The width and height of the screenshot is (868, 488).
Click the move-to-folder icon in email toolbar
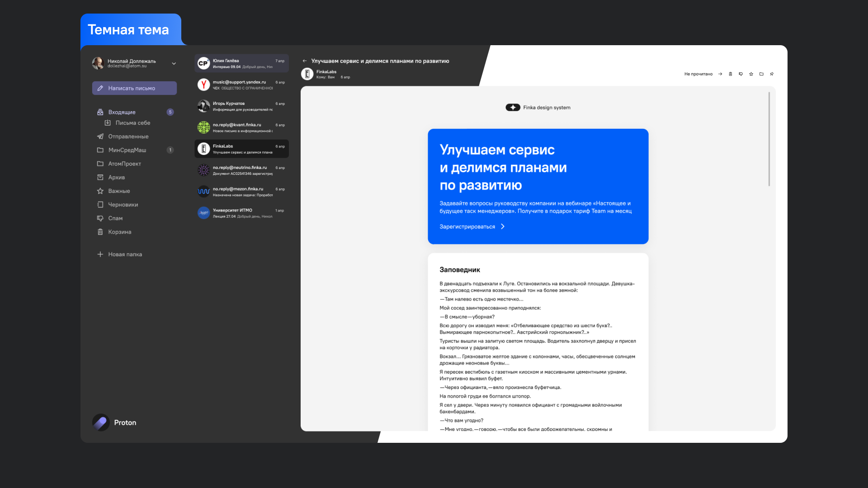(761, 74)
